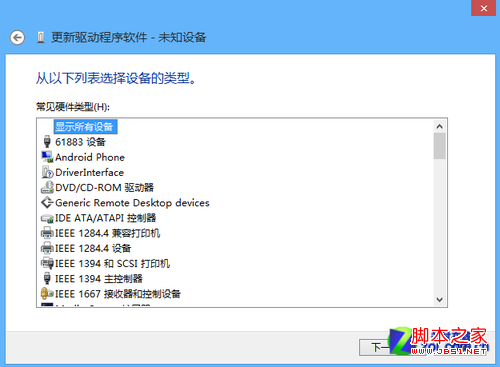Click the IEEE 1284.4 设备 icon
500x367 pixels.
[47, 248]
